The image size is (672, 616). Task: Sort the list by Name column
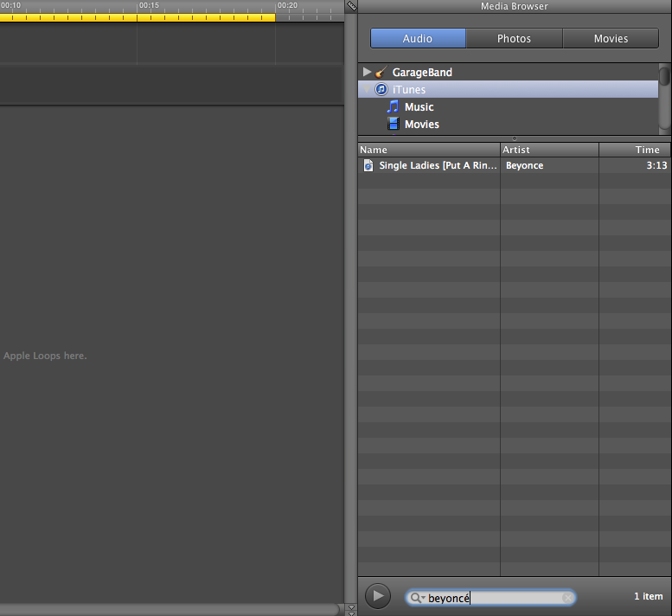428,150
